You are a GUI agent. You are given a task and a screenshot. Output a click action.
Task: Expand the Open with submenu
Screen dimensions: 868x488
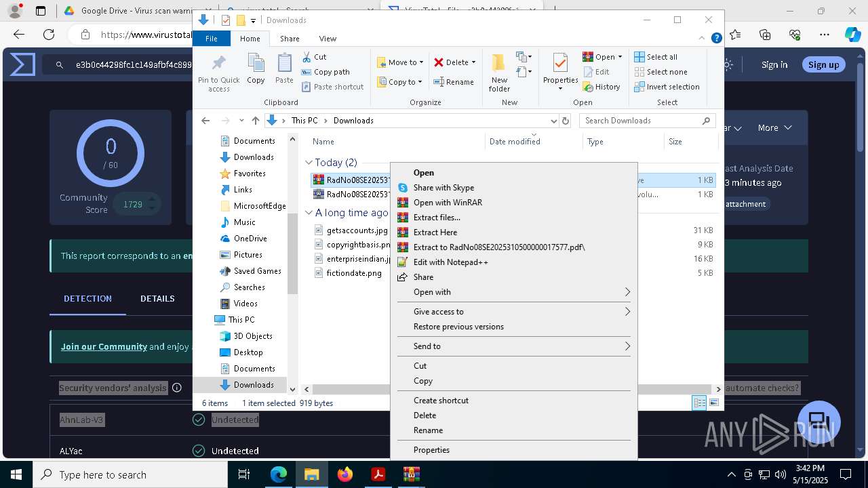[513, 292]
